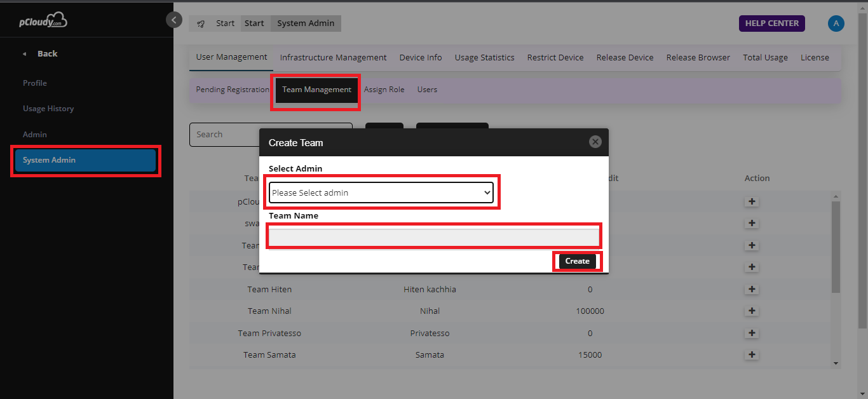The image size is (868, 399).
Task: Open the Users sub-tab
Action: click(427, 89)
